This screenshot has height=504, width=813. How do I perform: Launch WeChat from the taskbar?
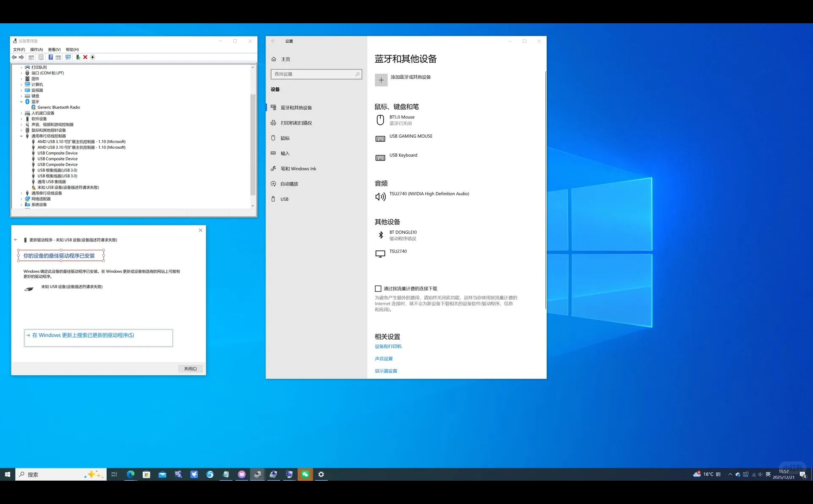[305, 474]
